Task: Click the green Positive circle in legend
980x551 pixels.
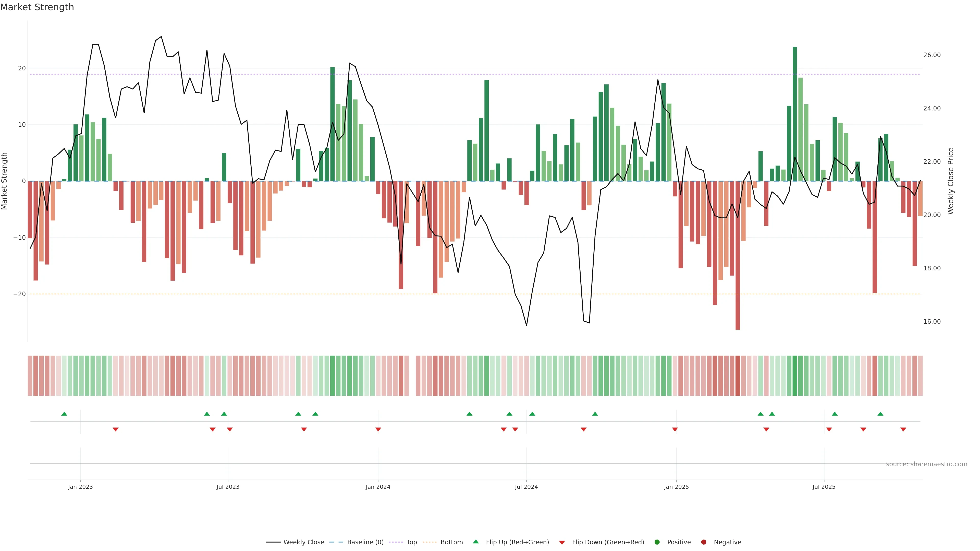Action: pos(657,542)
